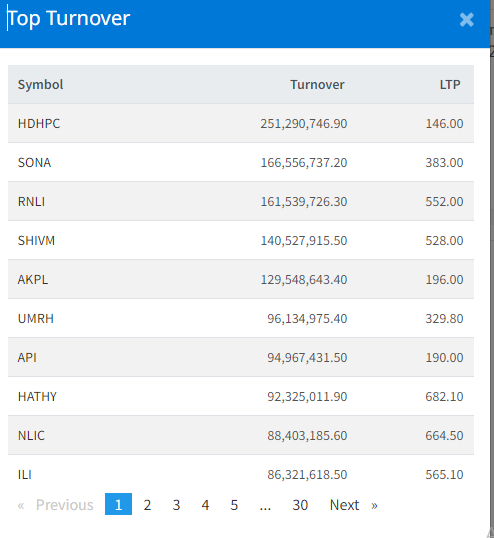
Task: Select the HATHY symbol row
Action: [241, 396]
